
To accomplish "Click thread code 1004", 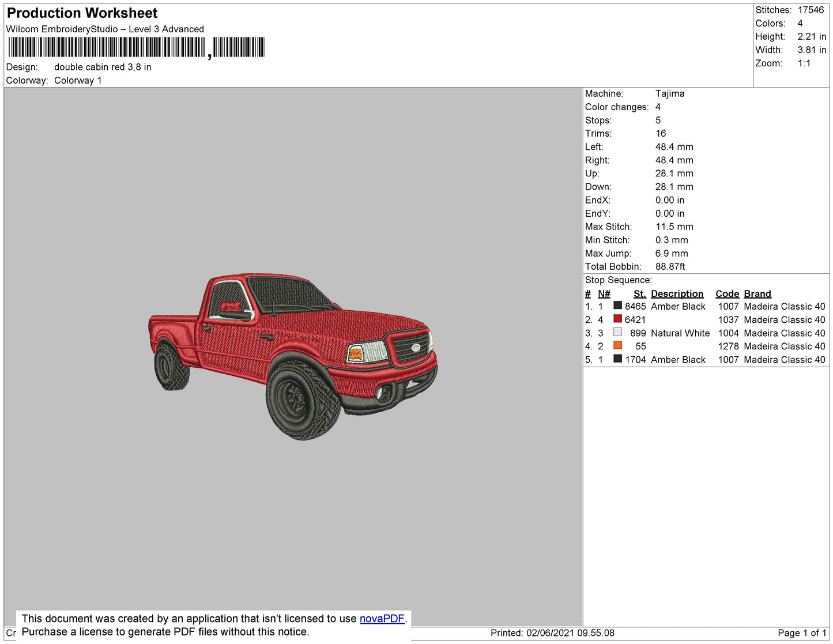I will [728, 333].
